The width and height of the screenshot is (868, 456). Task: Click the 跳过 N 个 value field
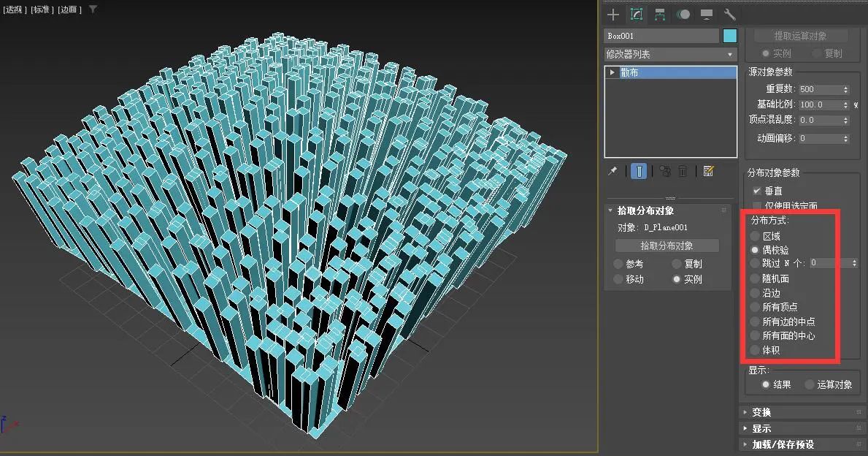[x=830, y=263]
